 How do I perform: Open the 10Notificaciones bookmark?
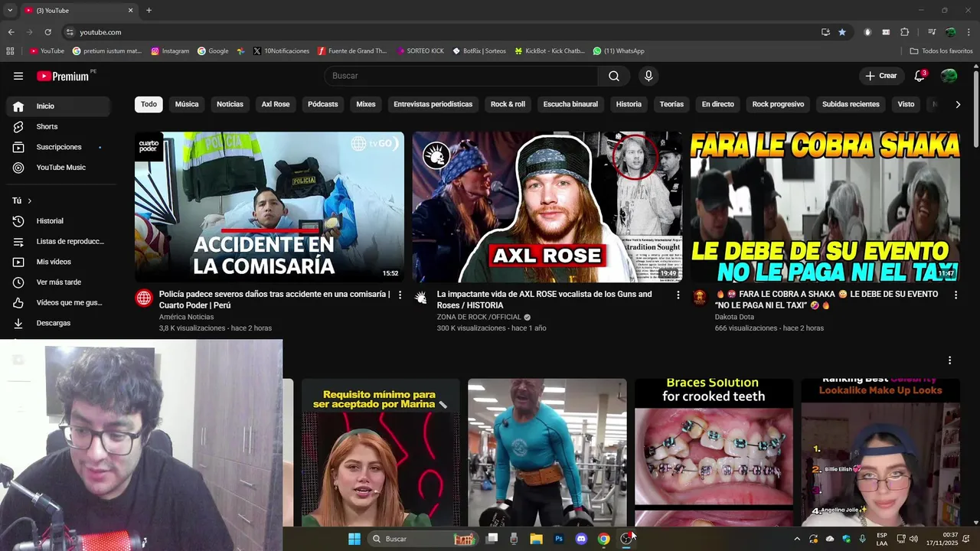coord(281,51)
